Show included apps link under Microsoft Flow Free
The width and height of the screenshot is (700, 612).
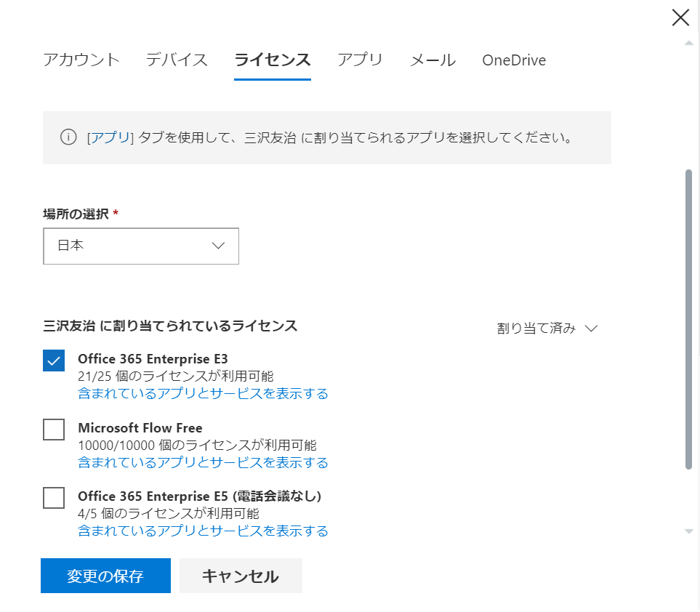[x=203, y=462]
